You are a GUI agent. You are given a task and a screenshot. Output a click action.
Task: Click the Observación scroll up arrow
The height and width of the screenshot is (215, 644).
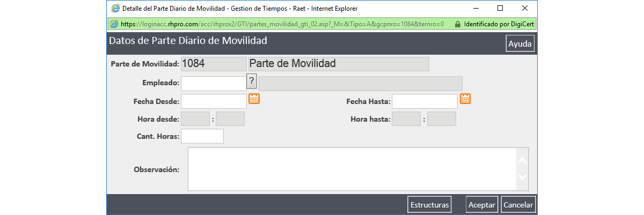pos(523,160)
